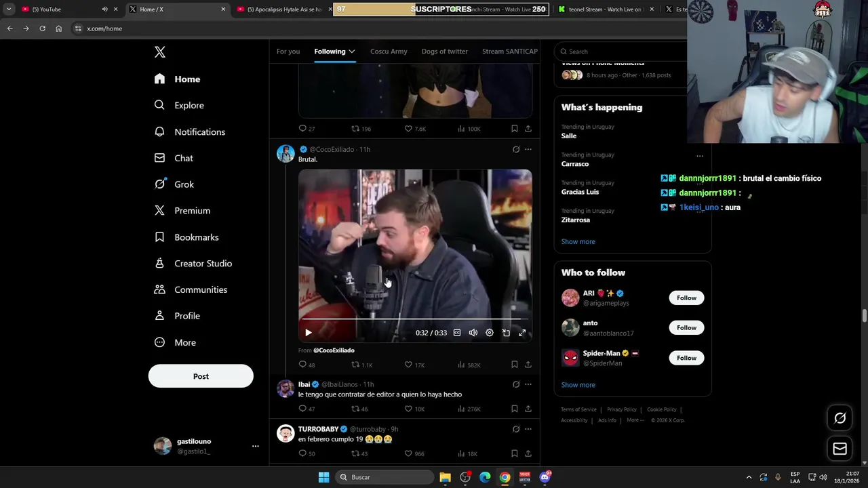The height and width of the screenshot is (488, 868).
Task: Open the floating messages envelope button
Action: (x=840, y=449)
